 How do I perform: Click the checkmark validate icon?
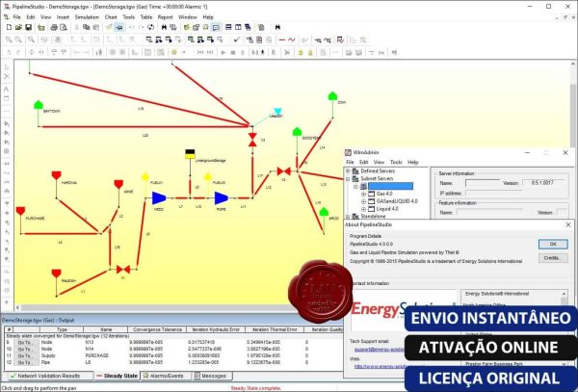click(237, 39)
